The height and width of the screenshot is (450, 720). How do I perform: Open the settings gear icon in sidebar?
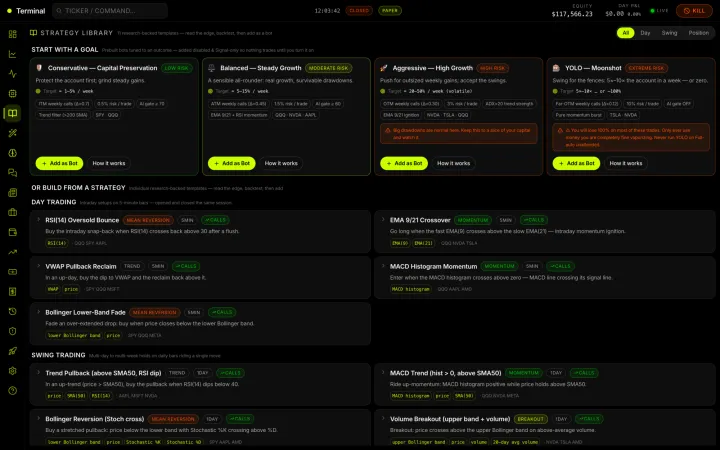coord(12,371)
